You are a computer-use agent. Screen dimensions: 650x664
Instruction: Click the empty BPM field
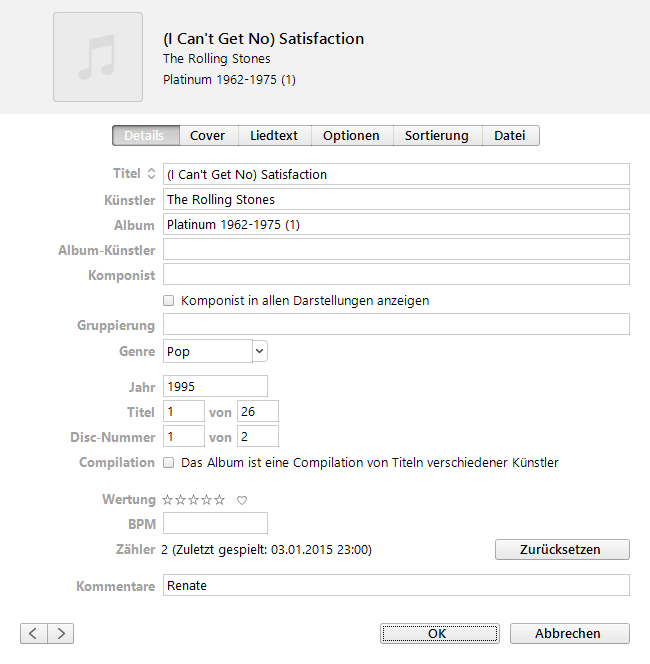tap(216, 523)
